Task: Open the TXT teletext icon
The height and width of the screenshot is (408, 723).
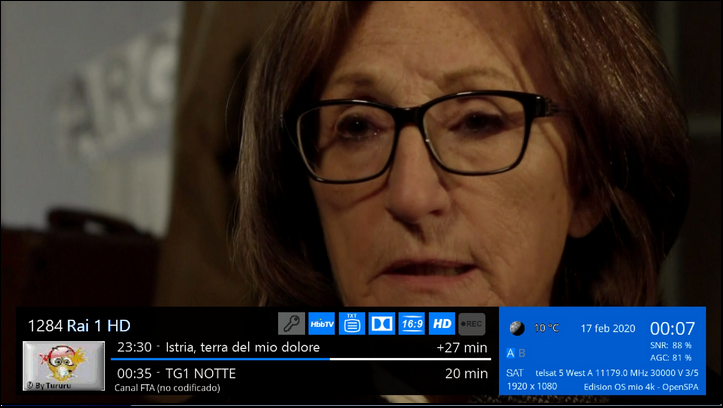Action: (352, 324)
